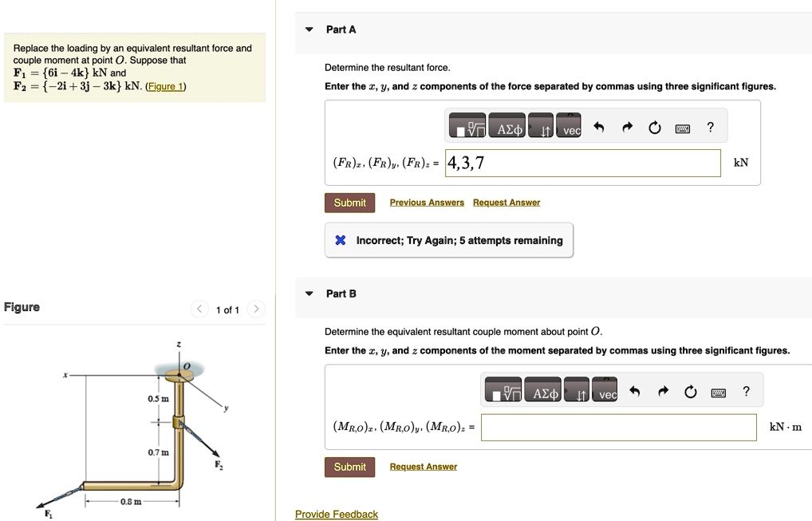
Task: Reset the Part A answer field
Action: [x=655, y=128]
